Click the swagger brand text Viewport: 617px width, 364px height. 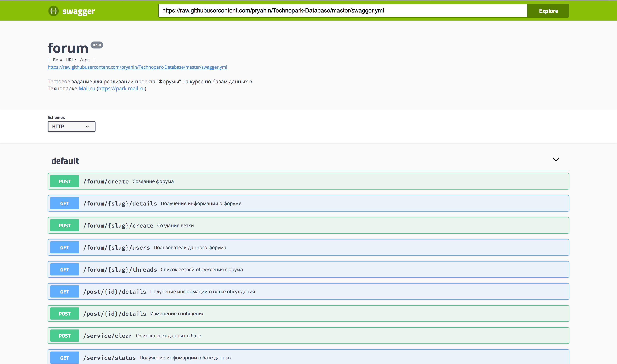click(x=78, y=11)
